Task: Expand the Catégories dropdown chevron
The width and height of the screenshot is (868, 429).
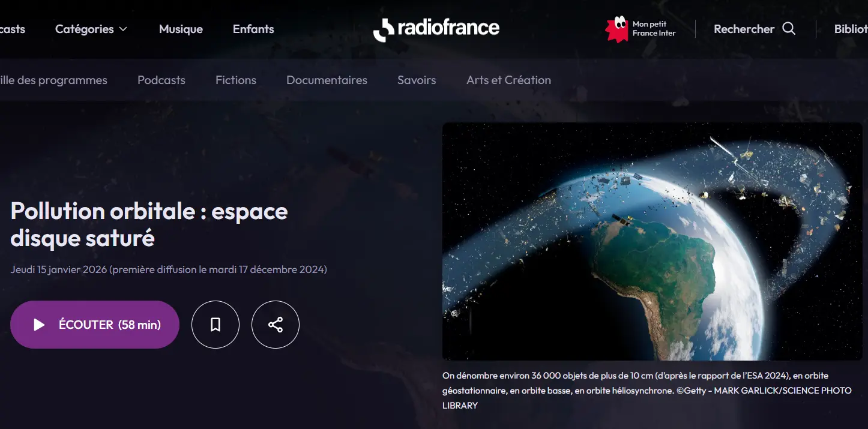Action: (x=123, y=29)
